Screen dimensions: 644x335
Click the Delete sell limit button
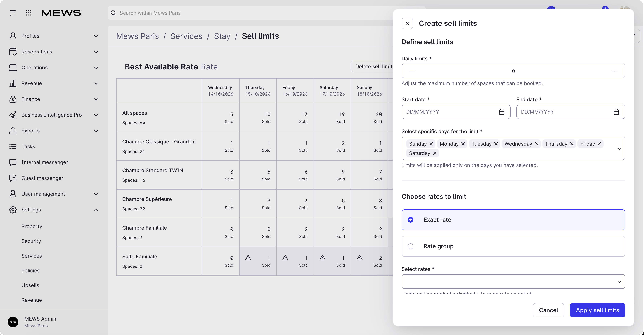tap(372, 66)
